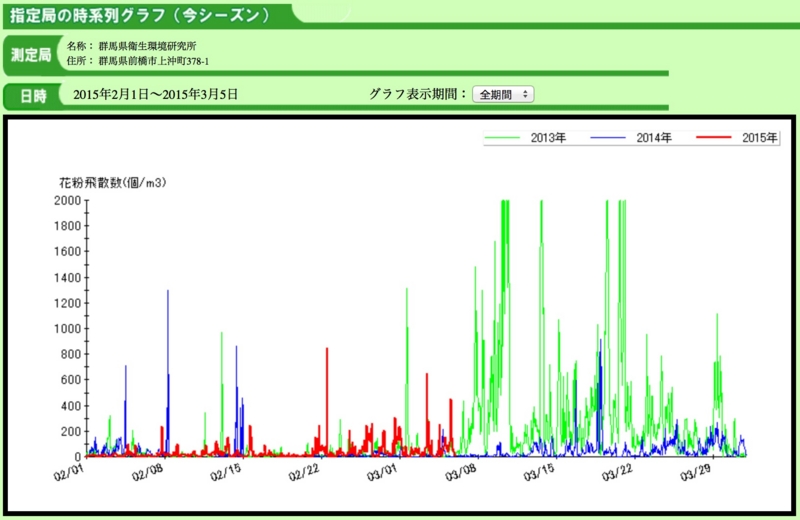
Task: Click the 1400 y-axis label
Action: tap(68, 278)
